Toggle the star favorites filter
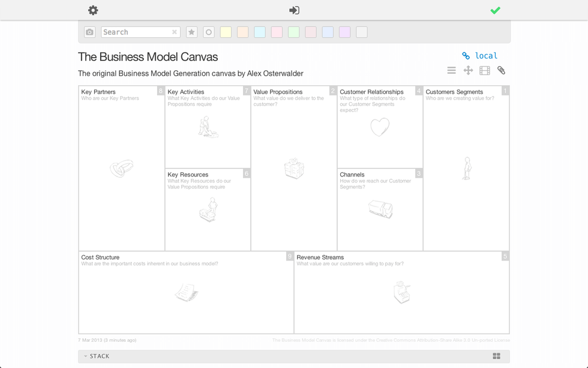This screenshot has height=368, width=588. tap(192, 31)
